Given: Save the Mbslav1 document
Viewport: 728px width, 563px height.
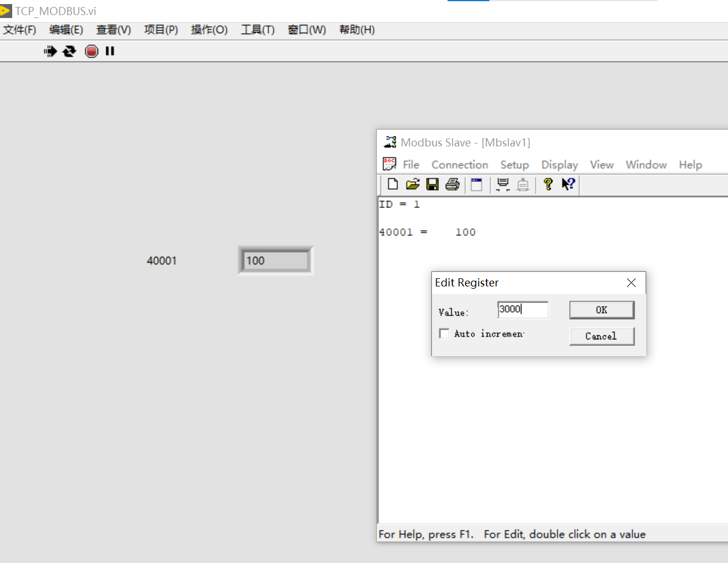Looking at the screenshot, I should (x=433, y=184).
